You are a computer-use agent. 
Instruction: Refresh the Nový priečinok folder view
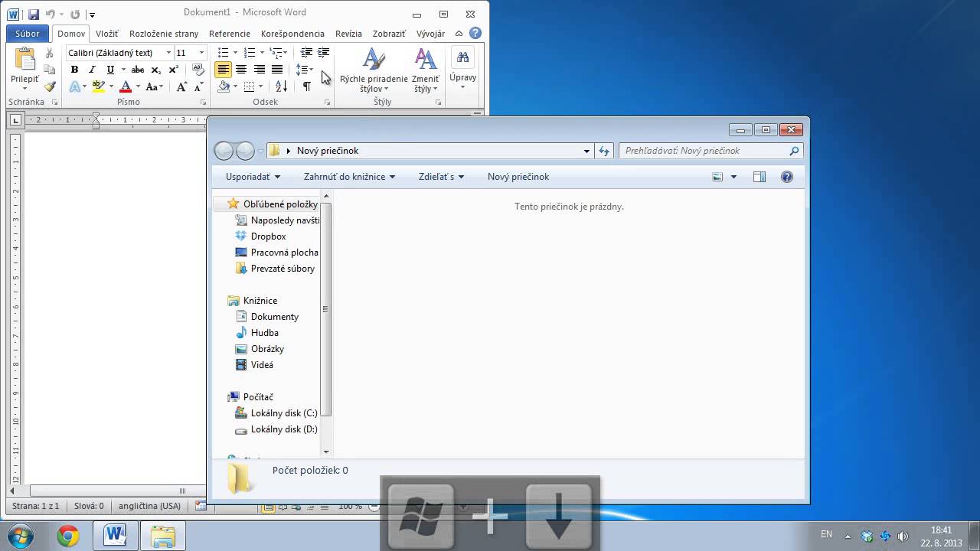tap(605, 151)
